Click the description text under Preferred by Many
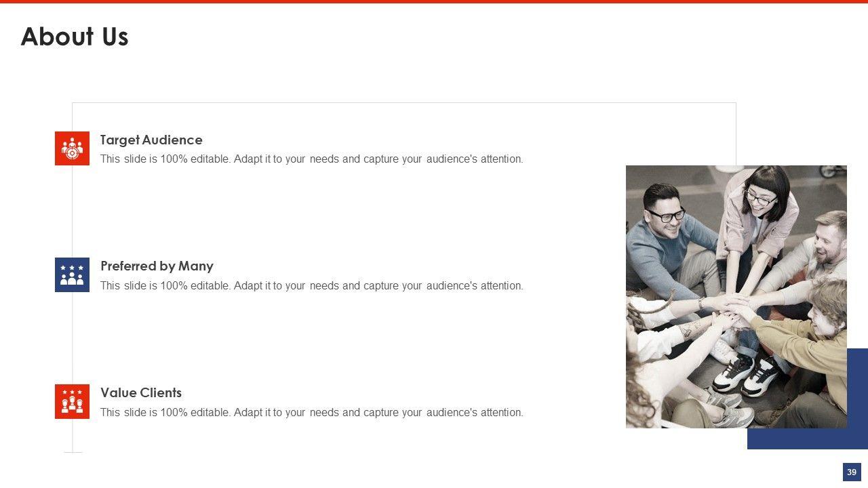The image size is (868, 488). click(311, 286)
